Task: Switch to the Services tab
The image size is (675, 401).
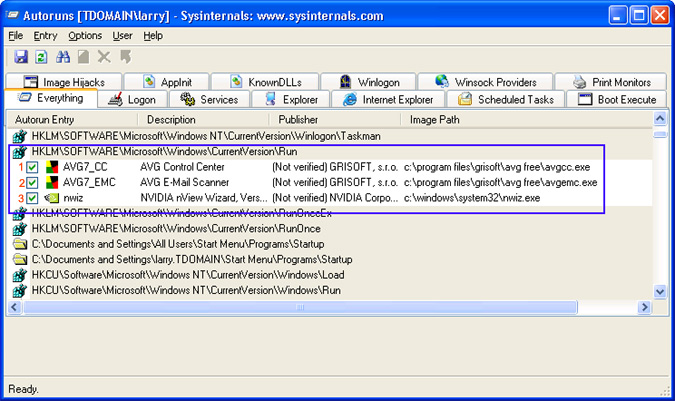Action: click(210, 99)
